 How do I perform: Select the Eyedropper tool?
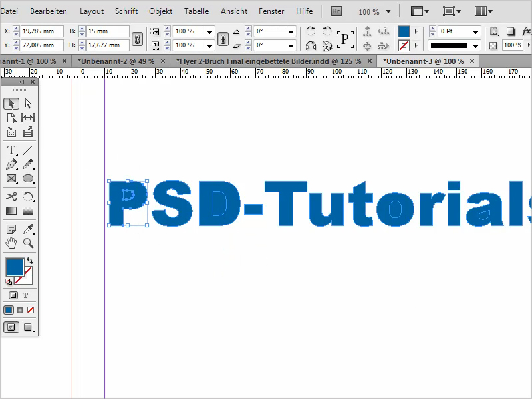28,228
